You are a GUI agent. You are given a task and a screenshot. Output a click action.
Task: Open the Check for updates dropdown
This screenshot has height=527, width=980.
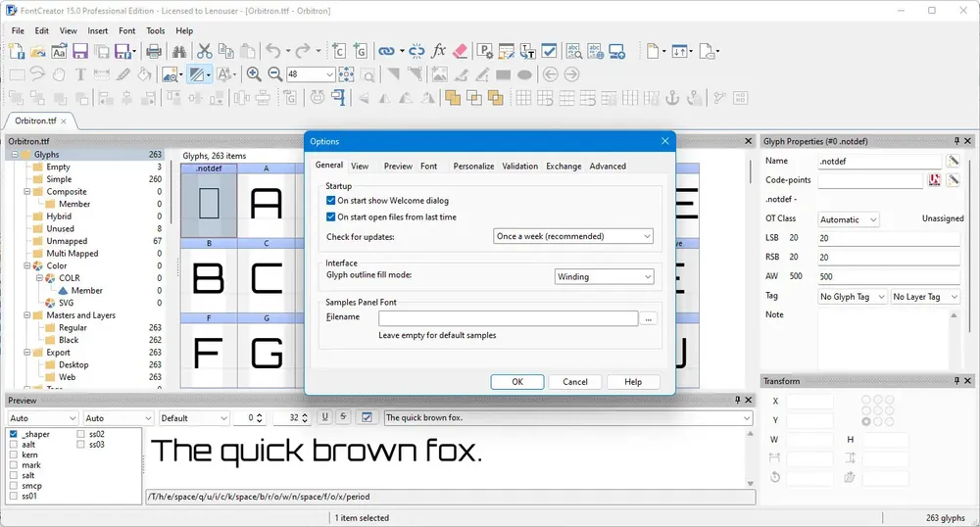pos(573,236)
